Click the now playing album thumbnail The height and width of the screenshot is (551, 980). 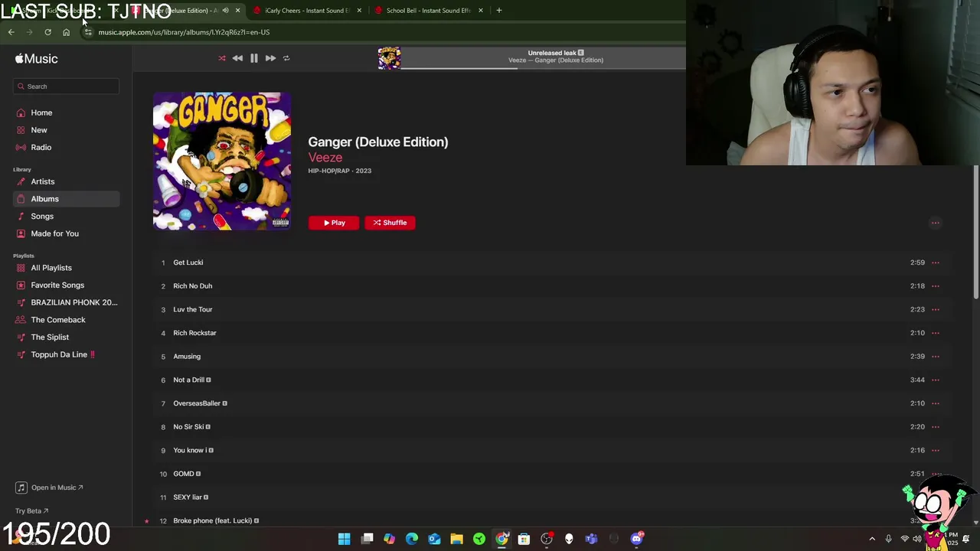point(389,58)
